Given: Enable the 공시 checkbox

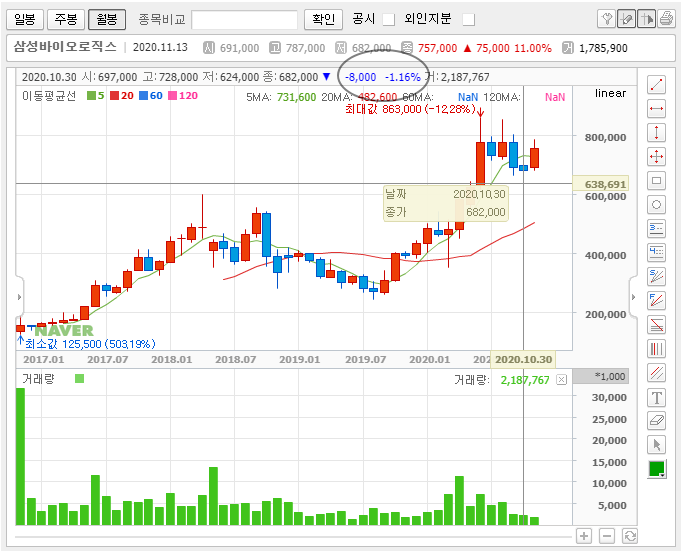Looking at the screenshot, I should [x=388, y=19].
